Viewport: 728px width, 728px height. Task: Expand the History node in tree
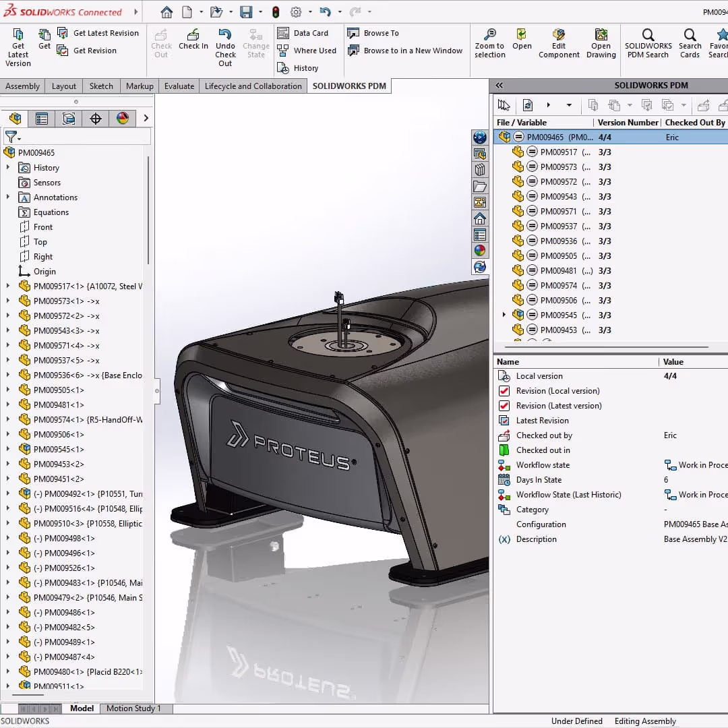8,167
